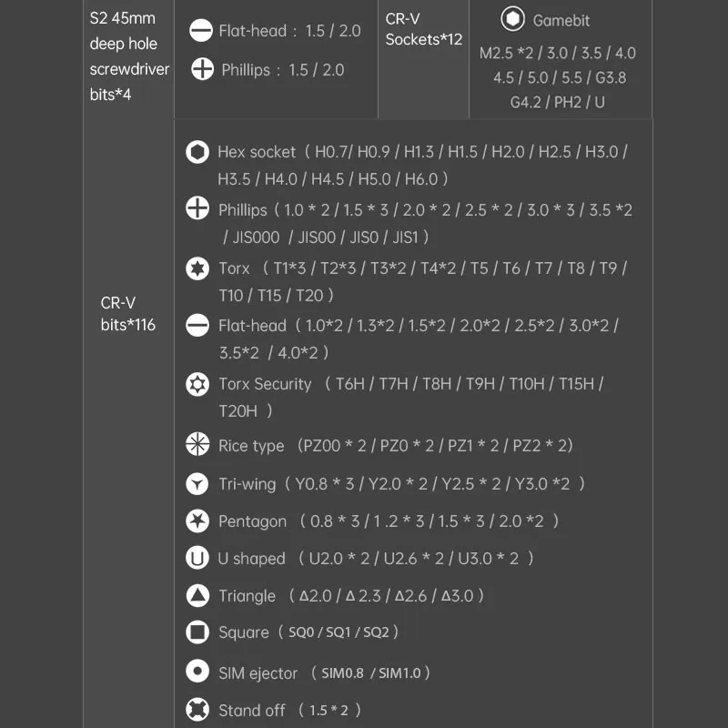Screen dimensions: 728x728
Task: Click the S2 45mm deep hole screwdriver label
Action: click(128, 56)
